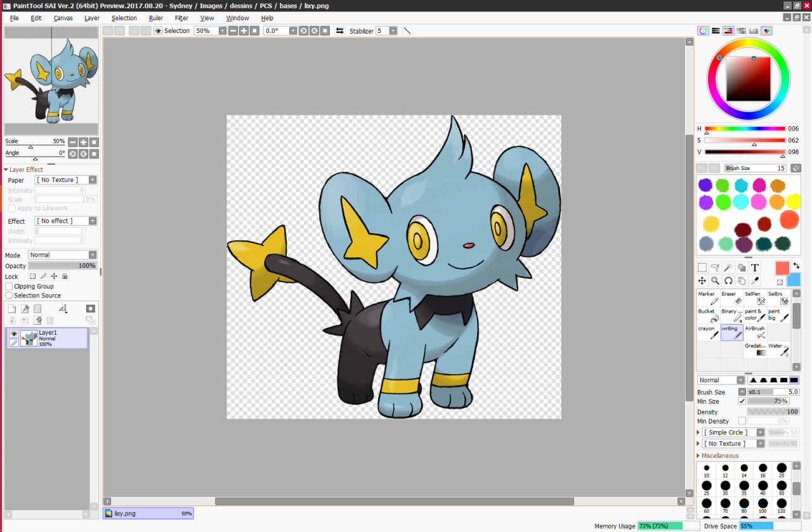Reset navigator angle square button
The image size is (812, 532).
pyautogui.click(x=94, y=153)
